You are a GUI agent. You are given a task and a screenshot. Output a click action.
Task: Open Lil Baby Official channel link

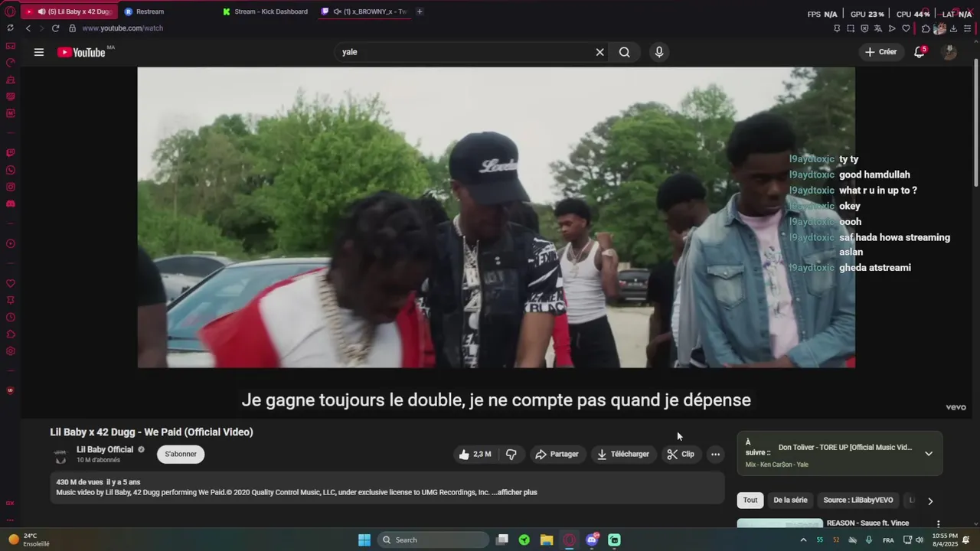(105, 450)
